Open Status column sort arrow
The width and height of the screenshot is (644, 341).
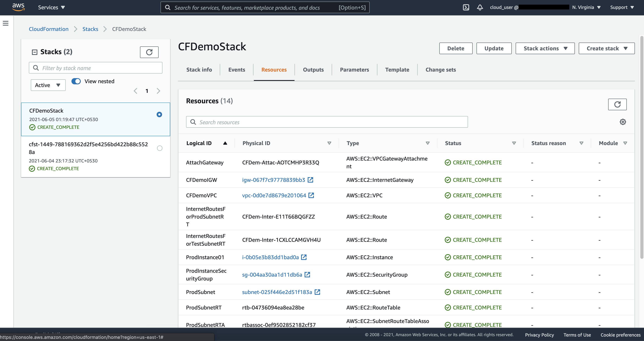[x=514, y=143]
